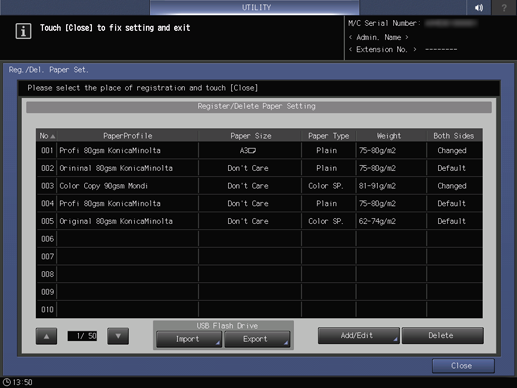Export paper settings to USB flash drive

coord(257,339)
